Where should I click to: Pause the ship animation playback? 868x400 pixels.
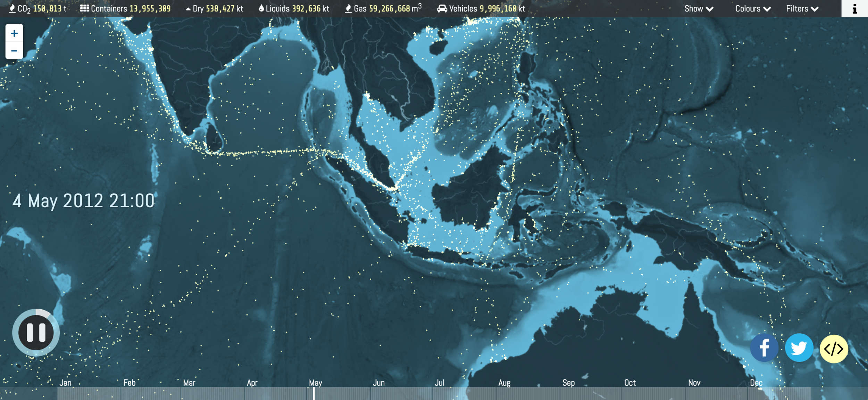pyautogui.click(x=36, y=332)
